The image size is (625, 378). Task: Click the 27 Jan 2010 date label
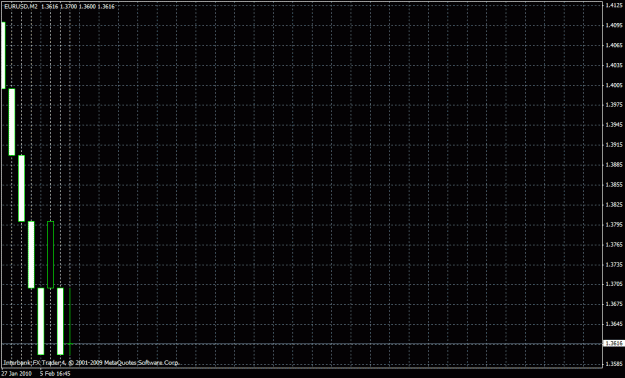15,374
